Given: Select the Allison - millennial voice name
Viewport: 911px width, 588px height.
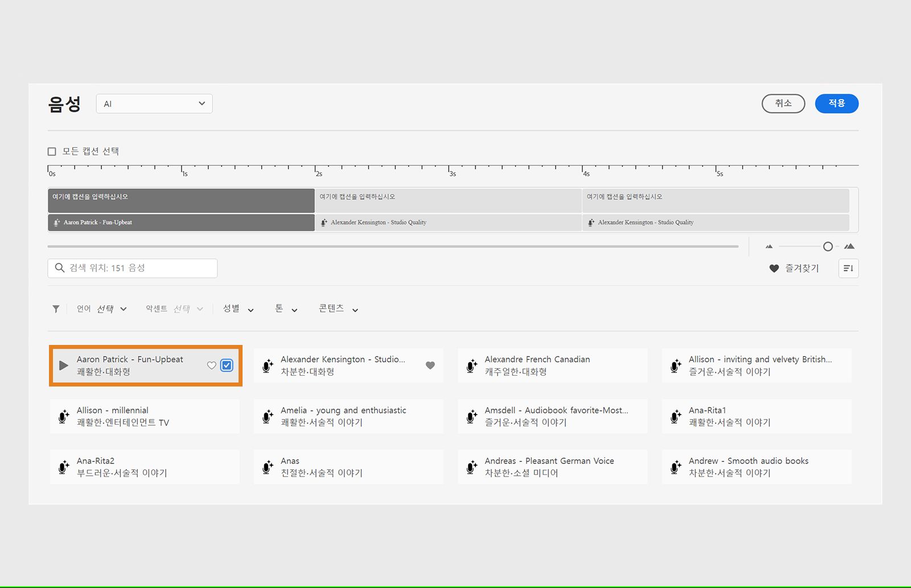Looking at the screenshot, I should [x=113, y=410].
